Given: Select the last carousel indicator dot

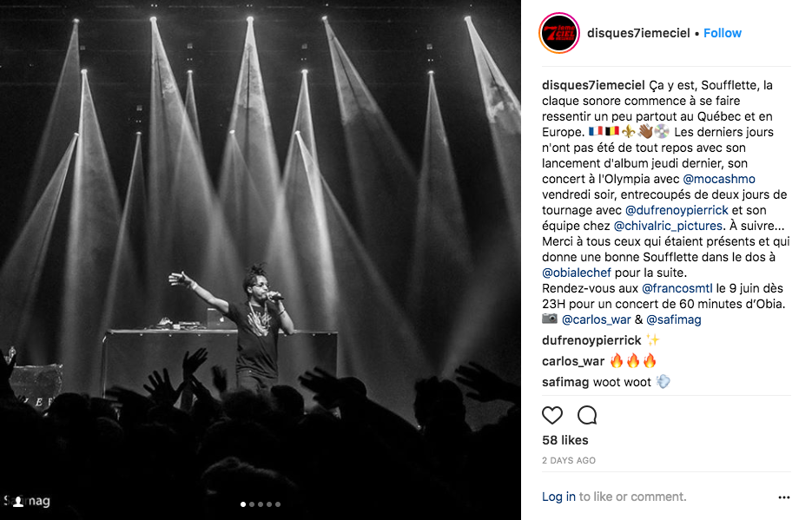Looking at the screenshot, I should [278, 504].
